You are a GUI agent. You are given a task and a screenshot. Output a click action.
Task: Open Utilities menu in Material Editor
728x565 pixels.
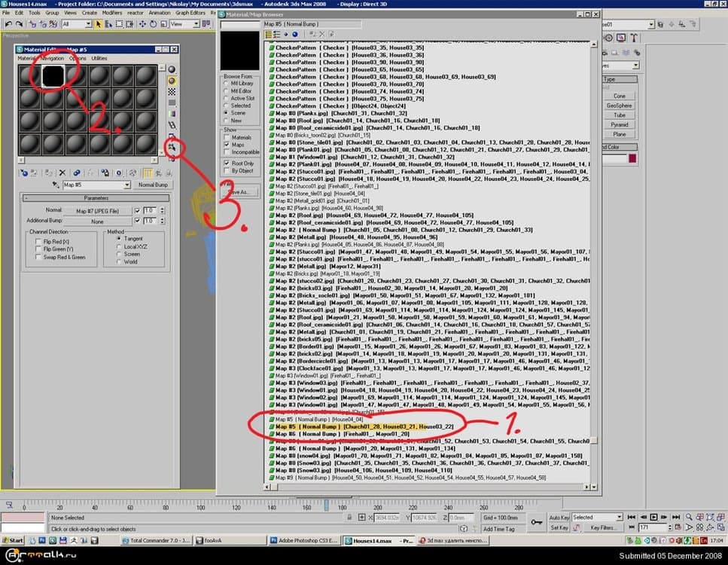99,59
